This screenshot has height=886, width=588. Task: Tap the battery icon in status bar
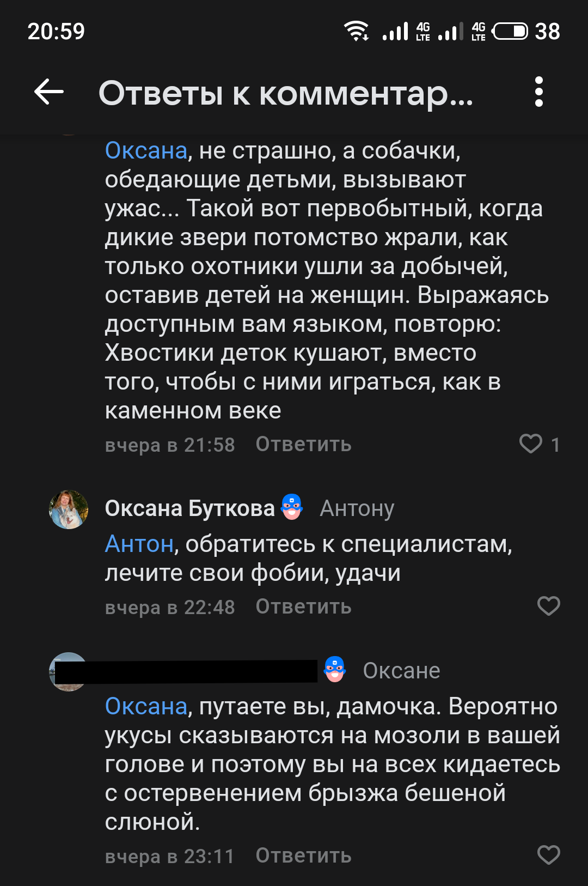click(510, 31)
